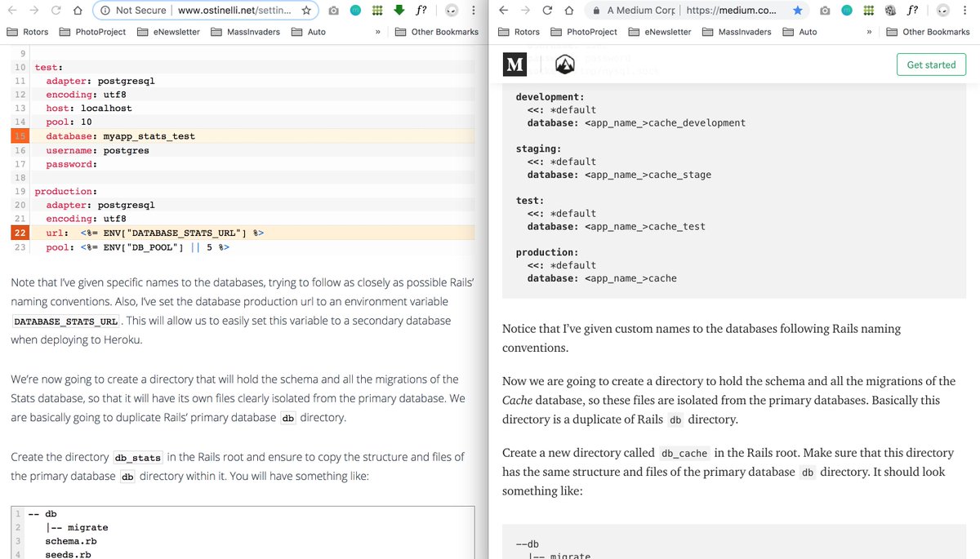
Task: Bookmark the ostinelli.net page with star icon
Action: coord(306,11)
